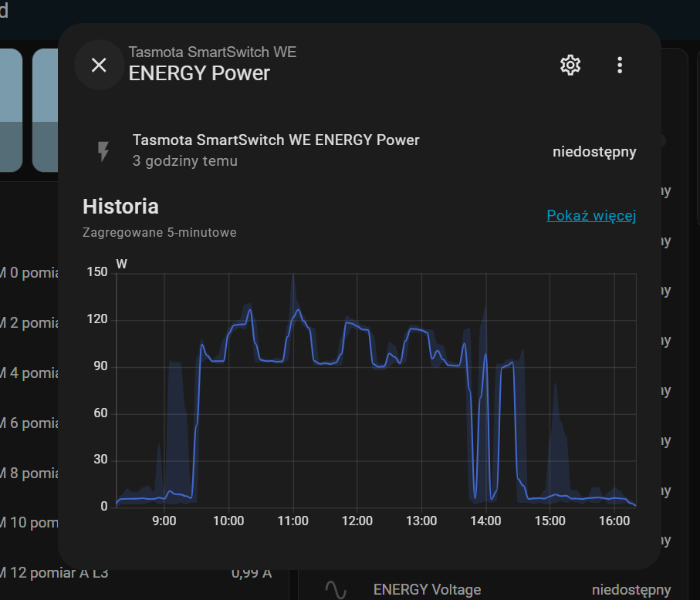The height and width of the screenshot is (600, 700).
Task: Open the ENERGY Voltage entity row
Action: (427, 590)
